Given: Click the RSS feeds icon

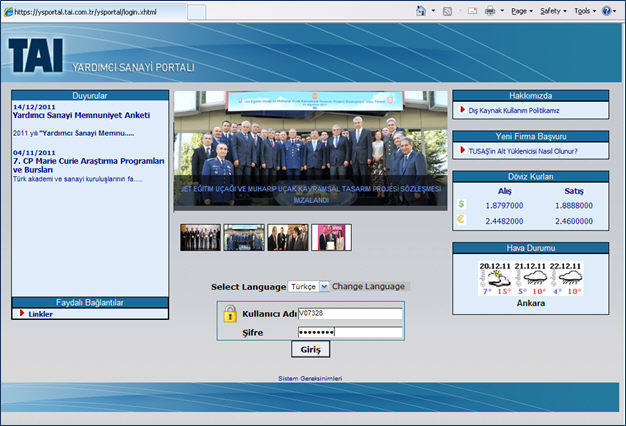Looking at the screenshot, I should tap(448, 11).
